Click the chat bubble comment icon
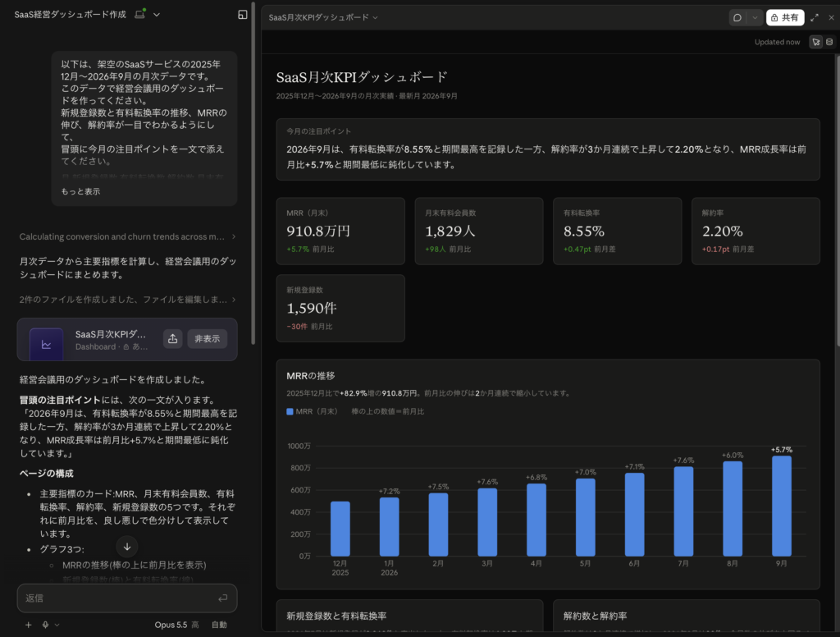 pos(737,18)
